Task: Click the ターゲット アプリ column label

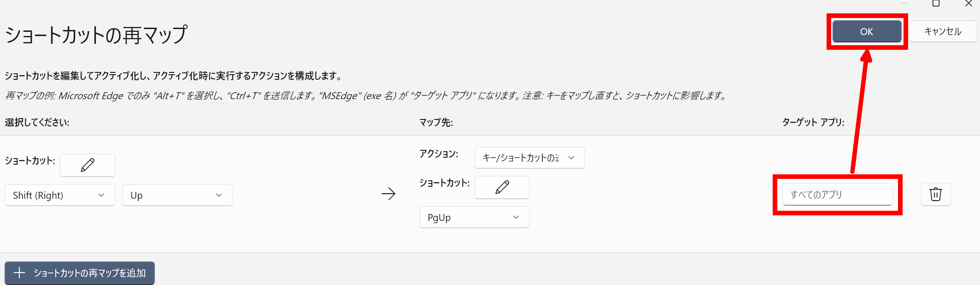Action: [x=813, y=122]
